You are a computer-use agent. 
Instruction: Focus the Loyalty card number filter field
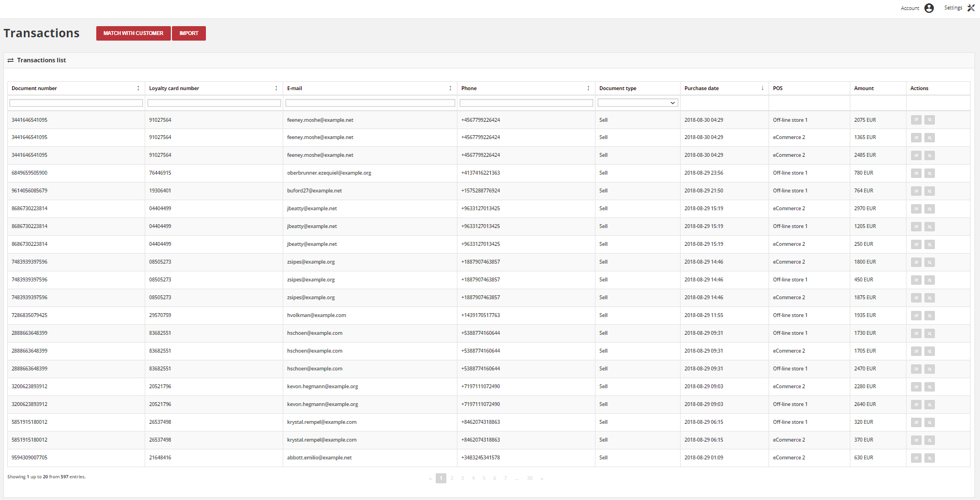pos(214,103)
